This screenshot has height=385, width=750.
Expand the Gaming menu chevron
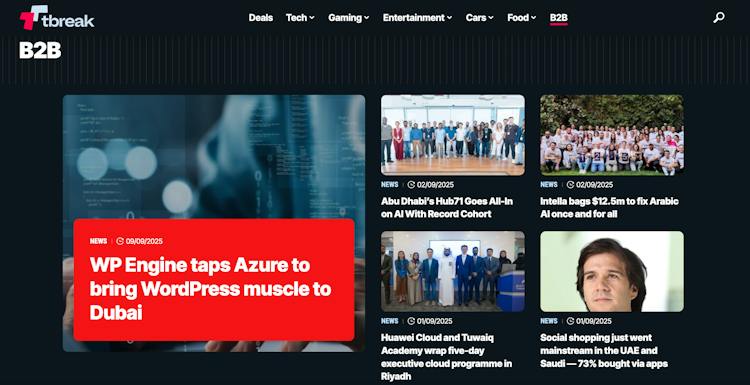[x=366, y=18]
